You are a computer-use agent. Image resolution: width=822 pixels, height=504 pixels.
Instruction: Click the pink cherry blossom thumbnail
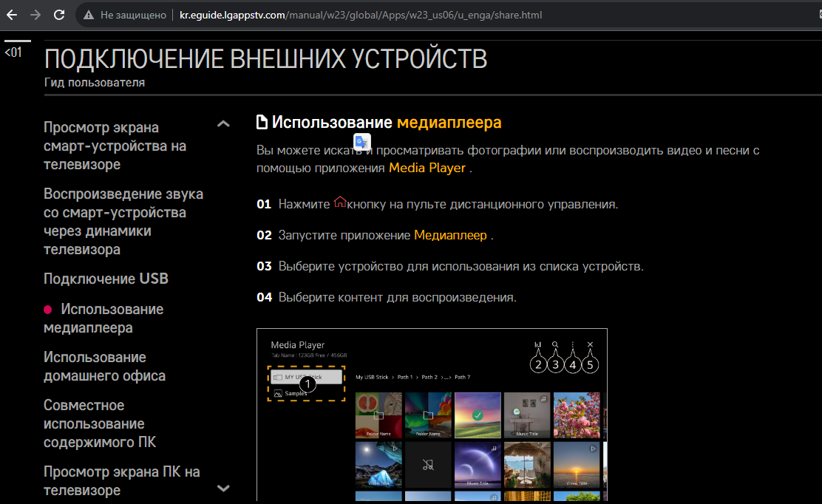pos(577,415)
